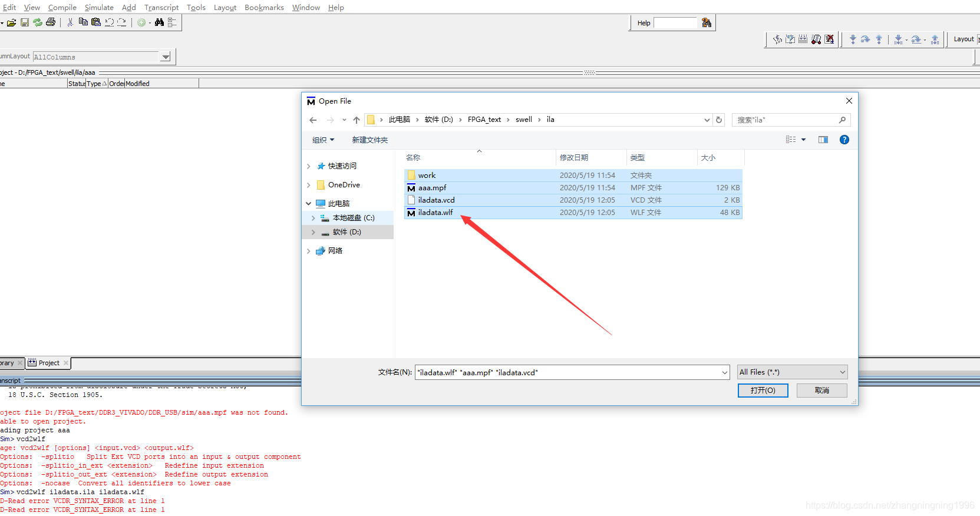
Task: Click the search magnifier icon in dialog
Action: [842, 120]
